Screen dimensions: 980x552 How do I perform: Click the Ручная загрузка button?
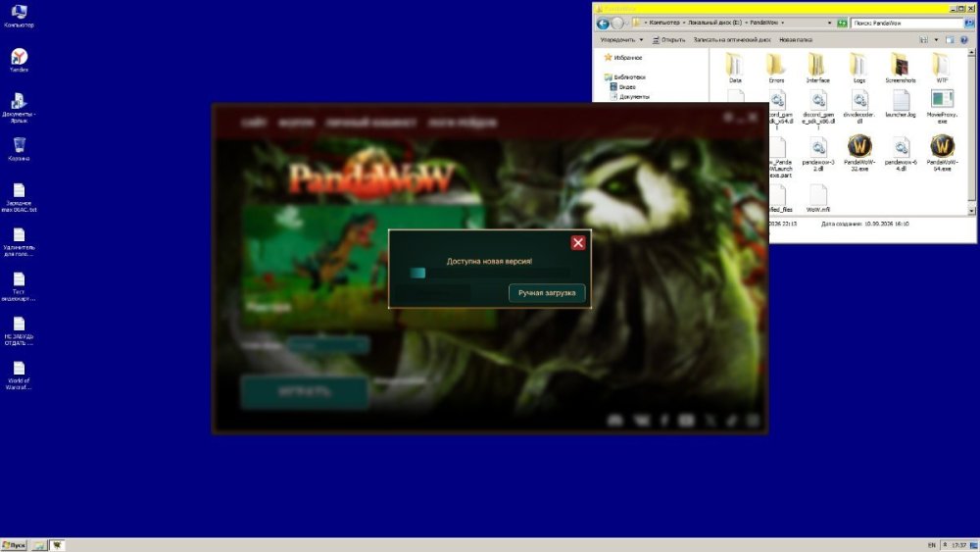(x=547, y=292)
